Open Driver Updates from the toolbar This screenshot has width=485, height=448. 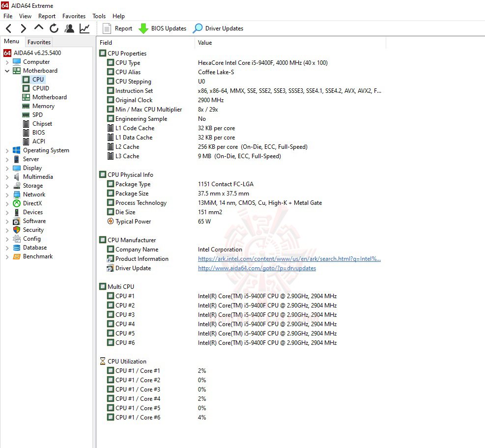[x=218, y=28]
